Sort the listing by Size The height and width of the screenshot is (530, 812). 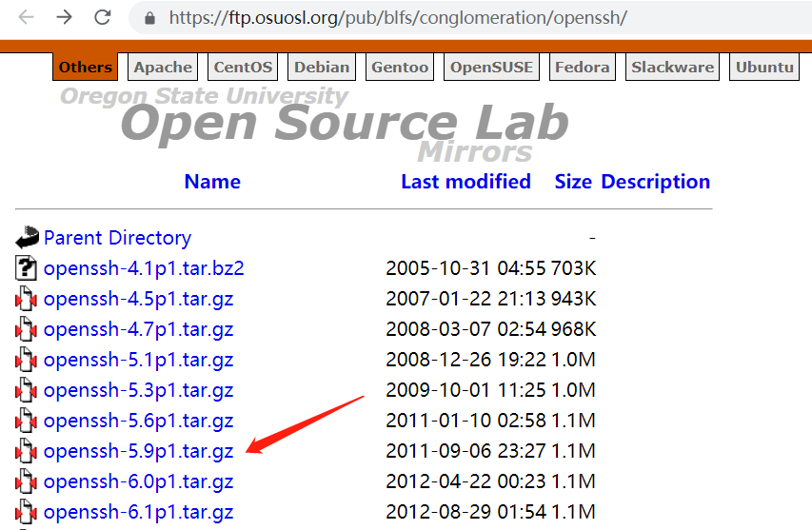click(573, 182)
